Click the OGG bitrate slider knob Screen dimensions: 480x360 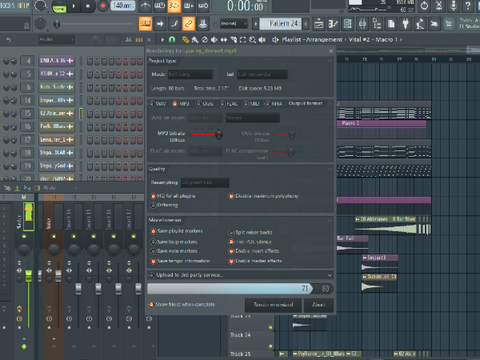(292, 135)
